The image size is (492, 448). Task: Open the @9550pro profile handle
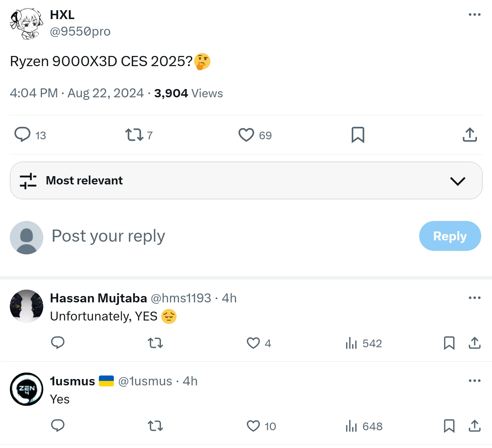pyautogui.click(x=80, y=31)
